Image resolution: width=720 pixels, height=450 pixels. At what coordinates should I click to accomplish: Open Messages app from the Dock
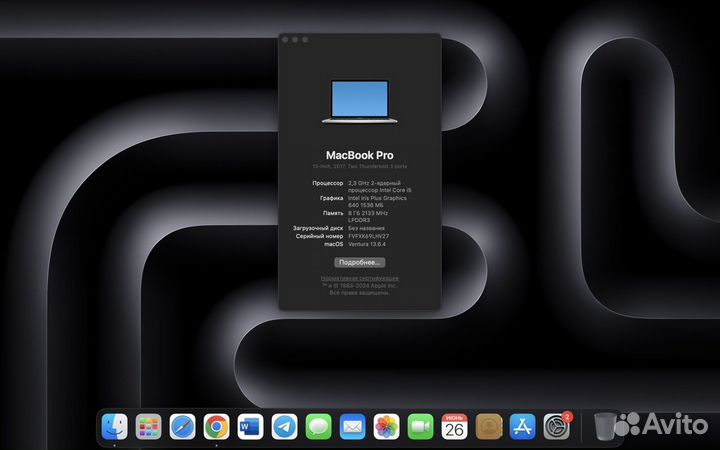[x=318, y=427]
